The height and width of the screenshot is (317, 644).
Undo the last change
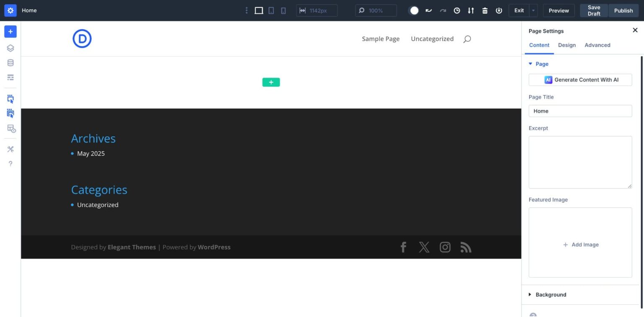[x=428, y=10]
